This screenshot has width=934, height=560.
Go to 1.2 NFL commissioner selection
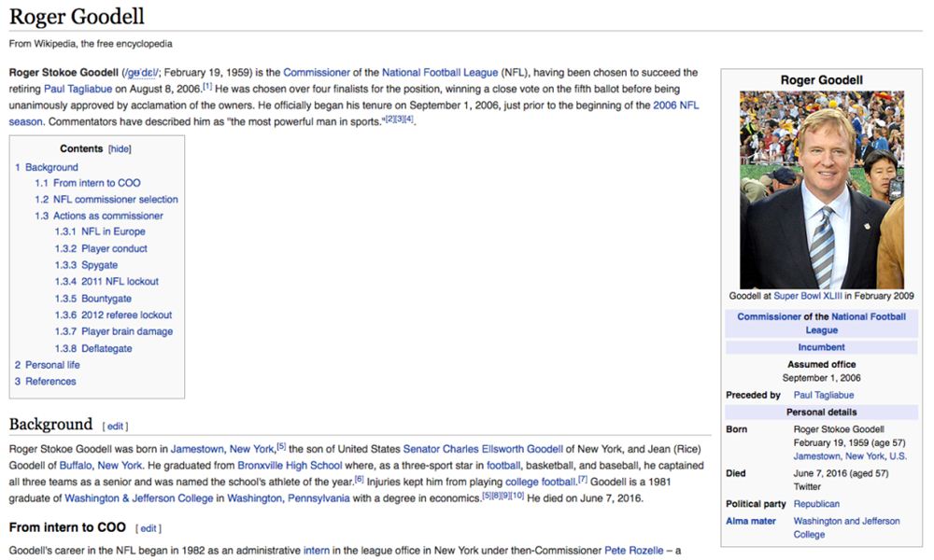click(x=106, y=200)
